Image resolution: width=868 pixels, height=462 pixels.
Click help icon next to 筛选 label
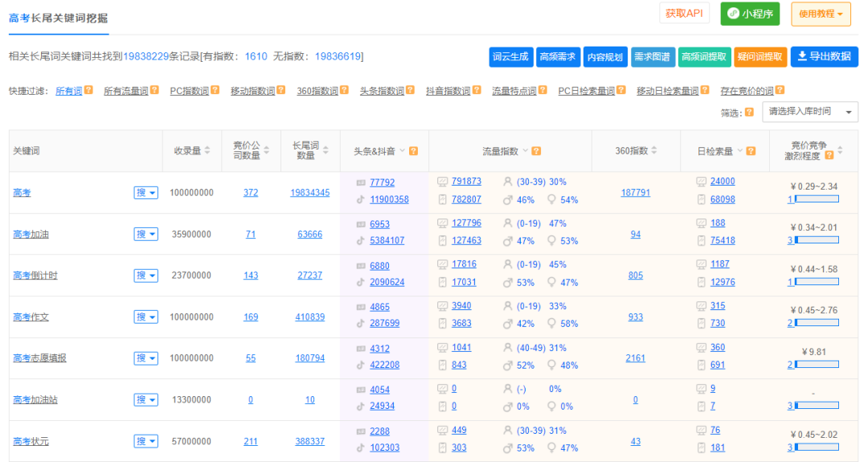749,112
